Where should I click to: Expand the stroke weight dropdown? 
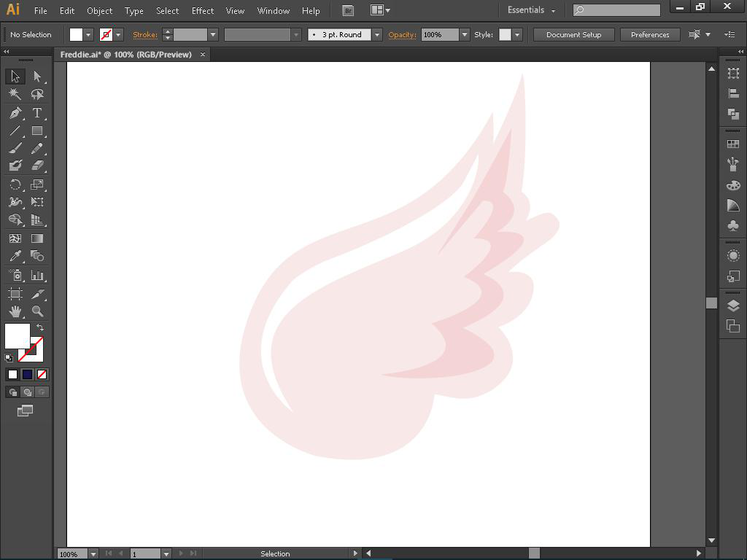[x=213, y=35]
